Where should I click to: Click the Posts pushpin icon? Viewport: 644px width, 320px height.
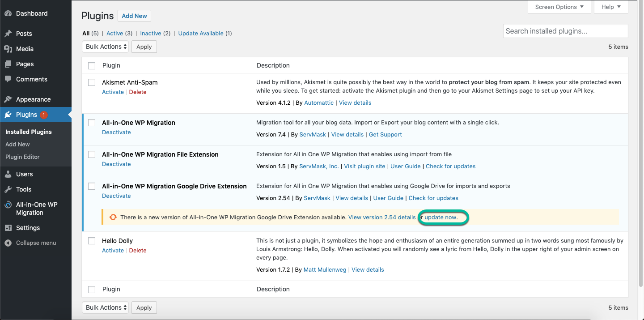tap(8, 34)
